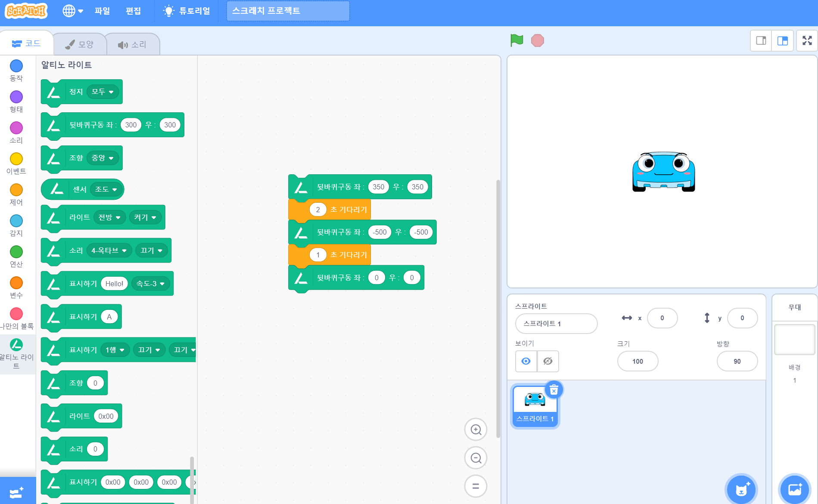Viewport: 818px width, 504px height.
Task: Select the 제어 block category
Action: (x=16, y=195)
